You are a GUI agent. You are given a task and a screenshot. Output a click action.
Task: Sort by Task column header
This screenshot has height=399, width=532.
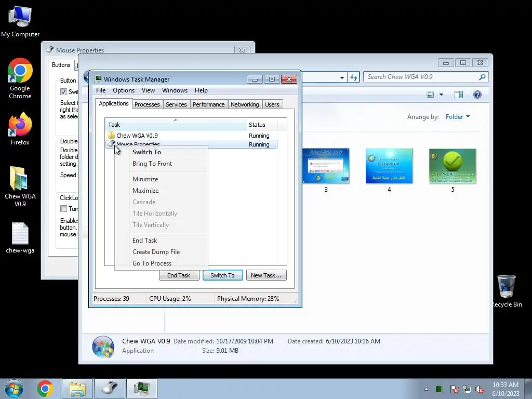176,125
